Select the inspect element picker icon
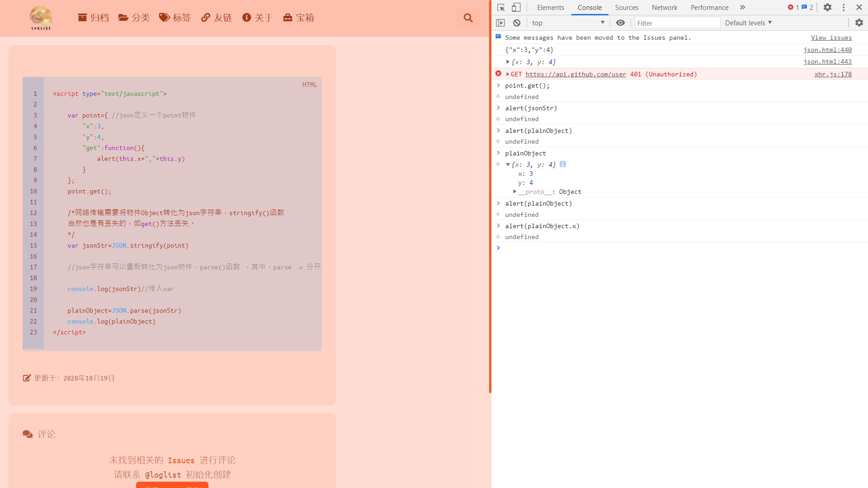The image size is (868, 488). (501, 7)
